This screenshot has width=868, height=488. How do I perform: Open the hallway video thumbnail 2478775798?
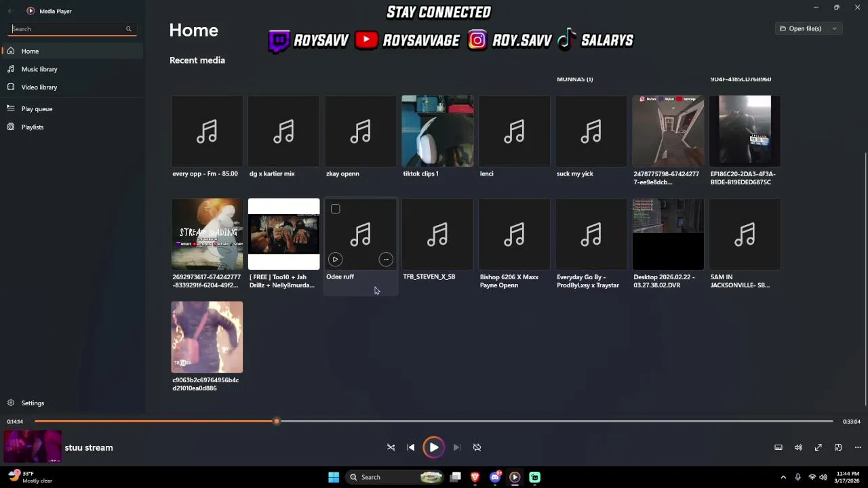(x=668, y=131)
